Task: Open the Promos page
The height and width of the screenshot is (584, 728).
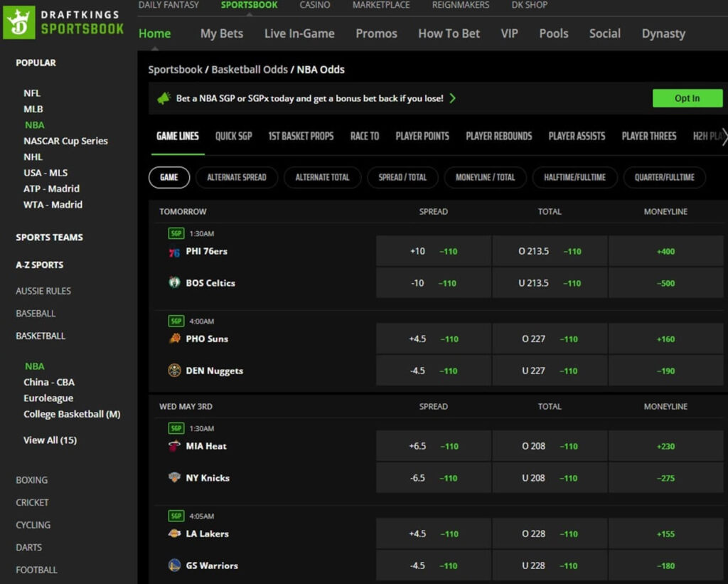Action: (x=377, y=33)
